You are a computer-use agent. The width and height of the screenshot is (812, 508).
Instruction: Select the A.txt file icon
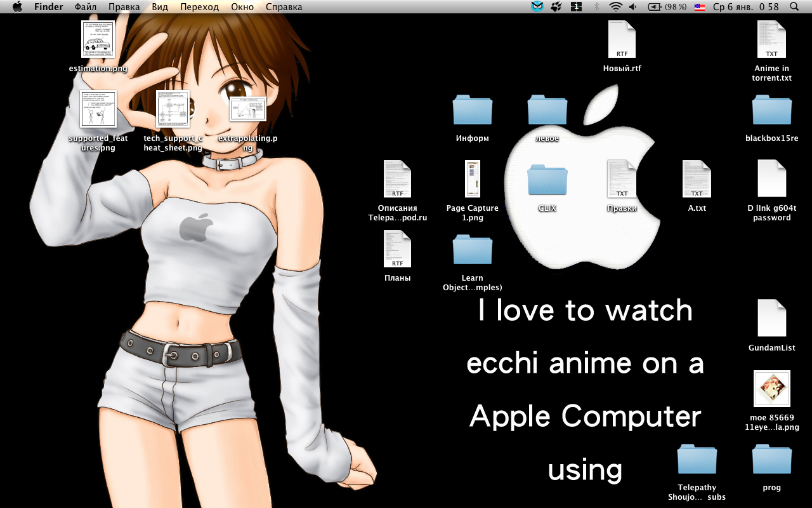(x=697, y=179)
